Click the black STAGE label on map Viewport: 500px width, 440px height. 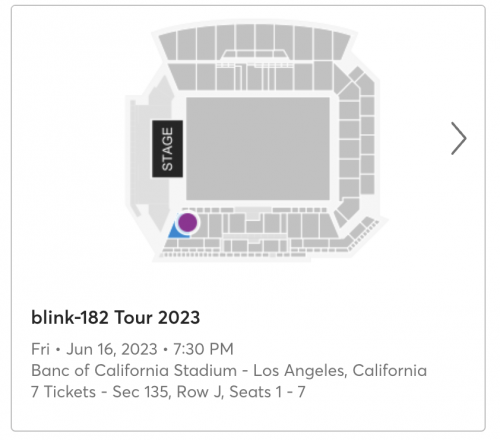[167, 149]
